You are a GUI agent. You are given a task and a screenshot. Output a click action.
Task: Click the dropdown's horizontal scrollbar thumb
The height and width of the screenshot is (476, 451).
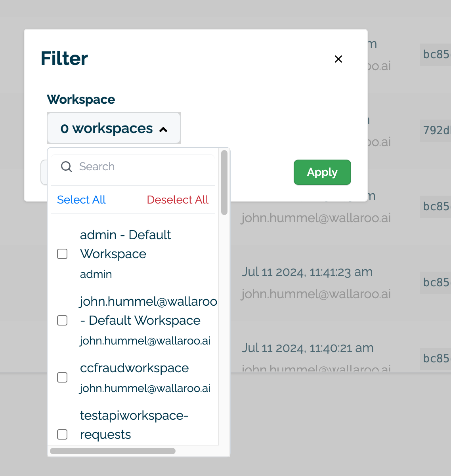pos(113,451)
